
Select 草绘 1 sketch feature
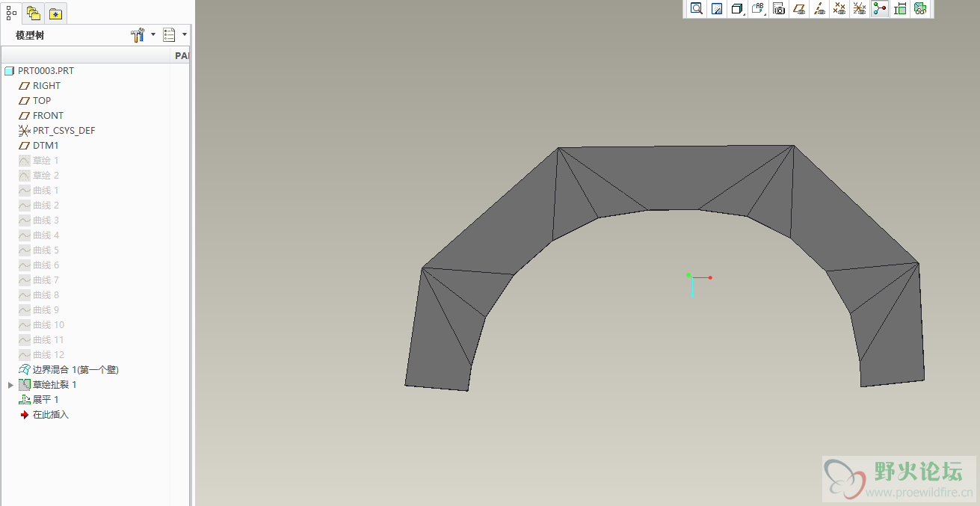[x=46, y=161]
